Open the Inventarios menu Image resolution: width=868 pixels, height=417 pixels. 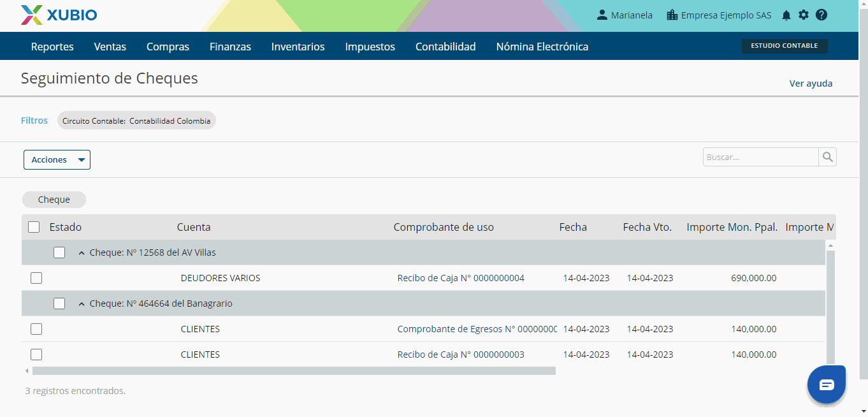click(298, 47)
